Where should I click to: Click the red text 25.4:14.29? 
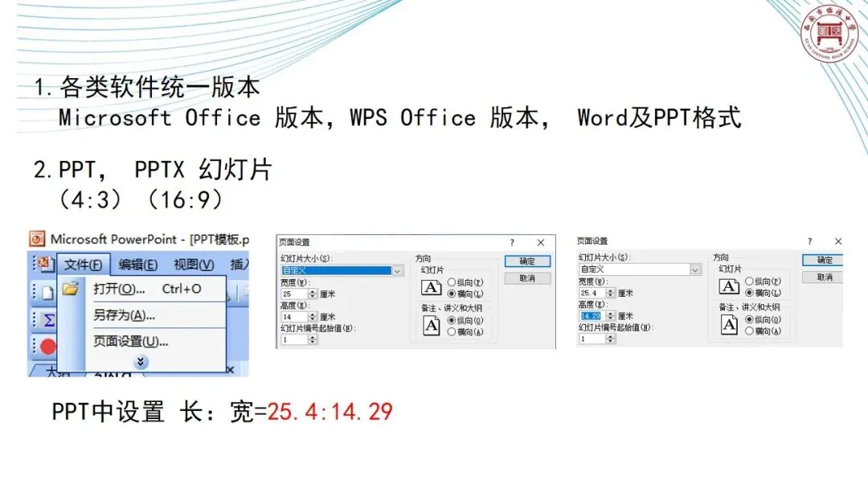[330, 412]
